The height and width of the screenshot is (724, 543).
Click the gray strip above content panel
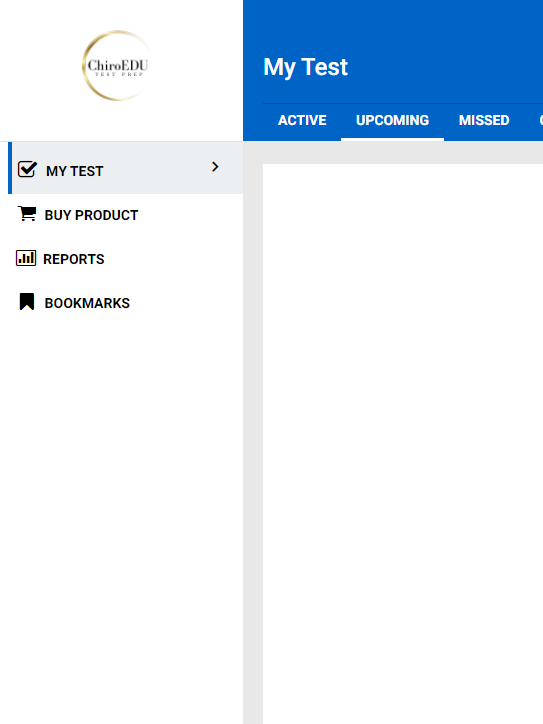393,152
